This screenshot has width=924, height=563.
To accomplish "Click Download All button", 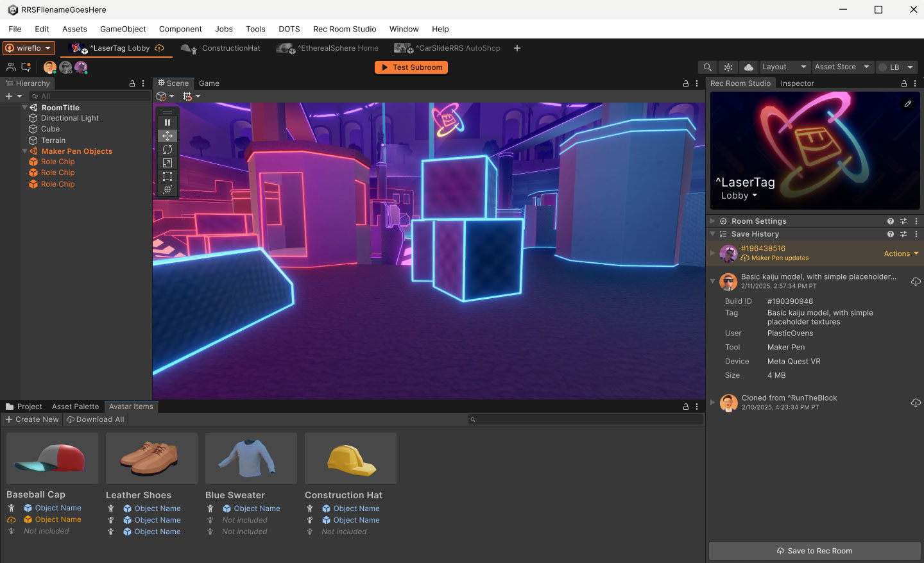I will [95, 419].
